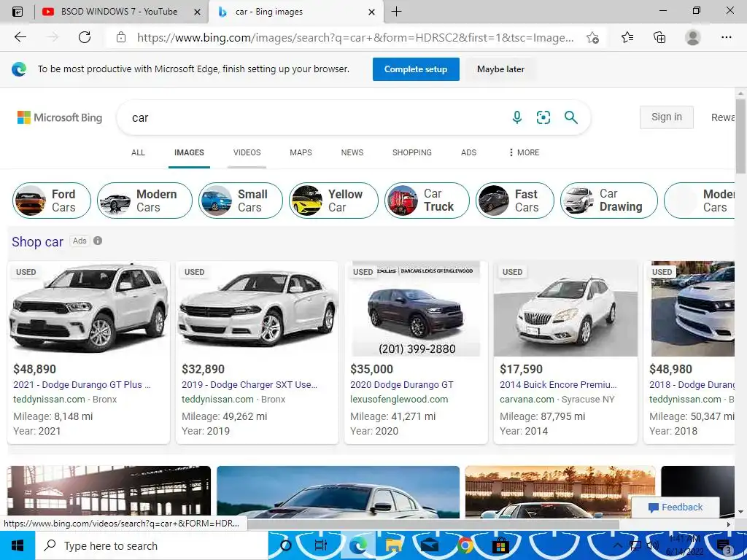747x560 pixels.
Task: Dismiss banner with Maybe later
Action: 500,69
